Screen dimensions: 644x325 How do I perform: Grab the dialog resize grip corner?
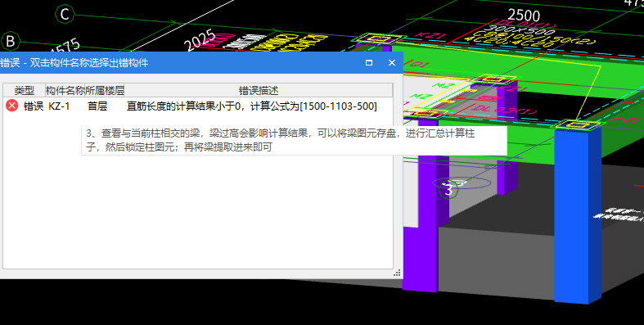tap(397, 273)
